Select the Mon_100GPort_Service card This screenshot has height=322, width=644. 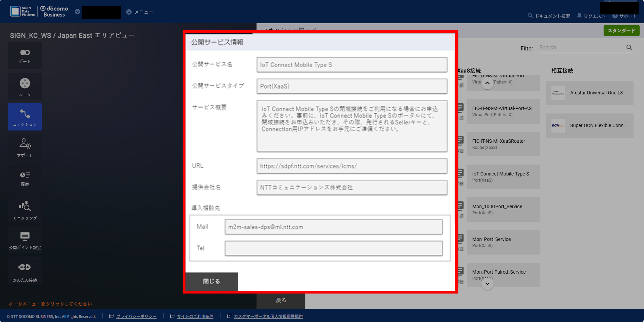coord(503,210)
